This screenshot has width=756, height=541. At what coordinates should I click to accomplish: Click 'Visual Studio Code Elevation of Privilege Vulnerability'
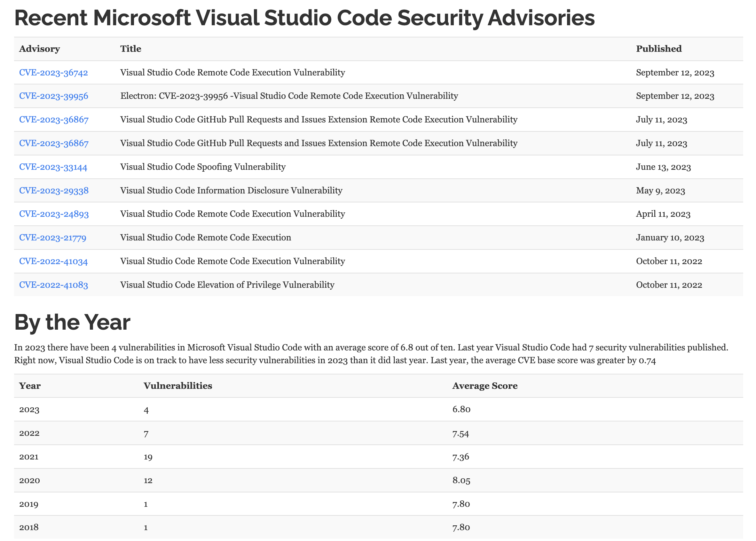pos(227,285)
